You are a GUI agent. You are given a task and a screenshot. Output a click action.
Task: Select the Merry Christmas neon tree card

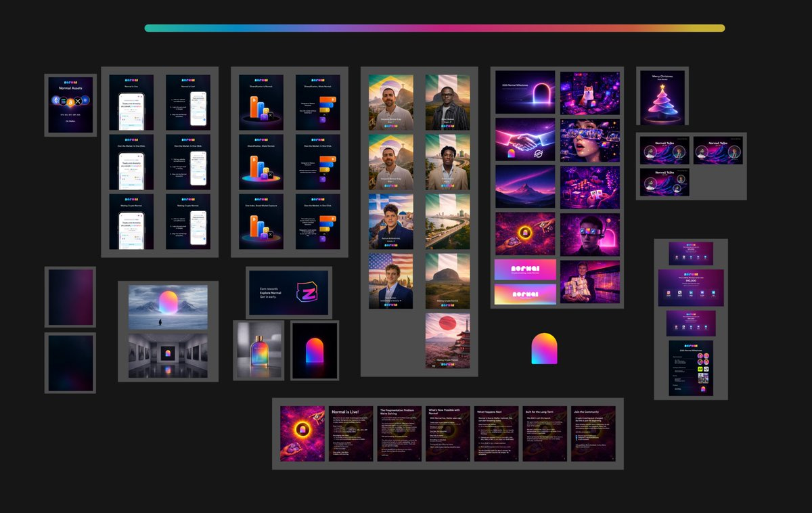coord(662,97)
